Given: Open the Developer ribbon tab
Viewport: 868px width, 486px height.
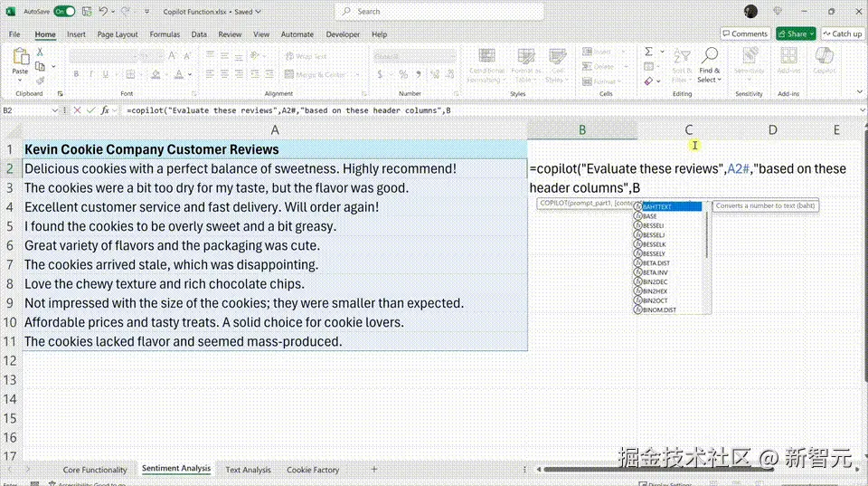Looking at the screenshot, I should [x=343, y=34].
